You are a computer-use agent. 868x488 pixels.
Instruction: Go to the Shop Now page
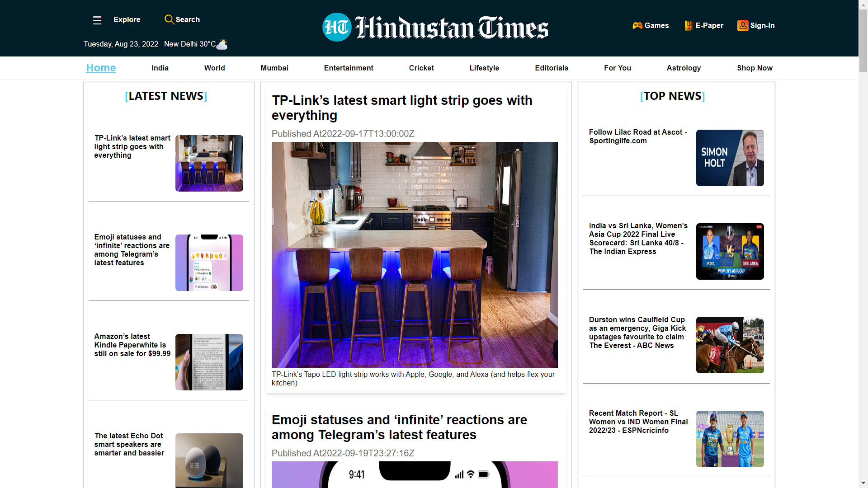(754, 68)
